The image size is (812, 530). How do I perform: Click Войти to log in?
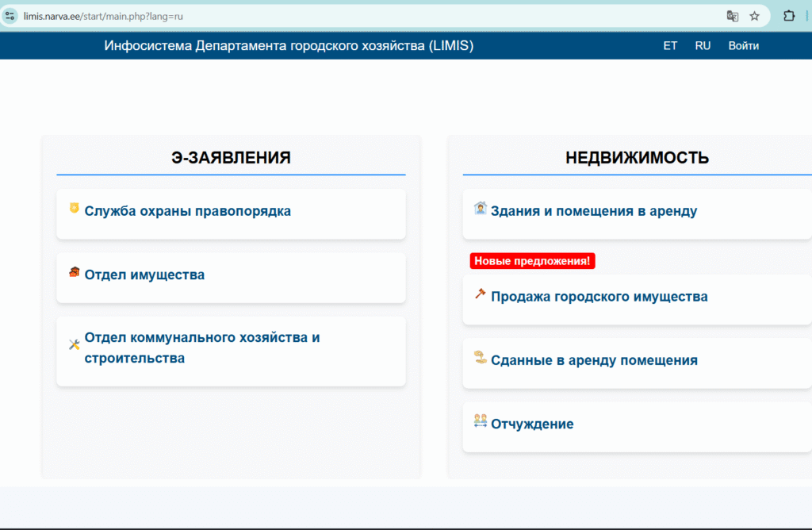[743, 46]
